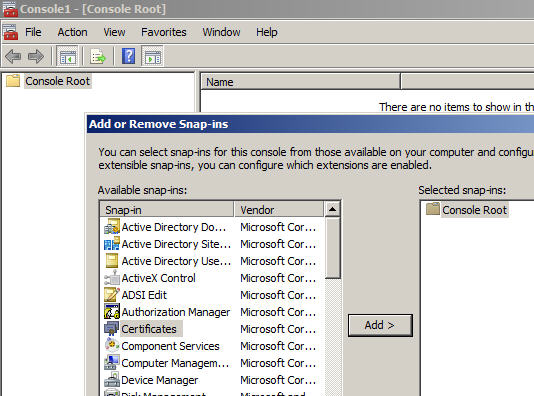Open the Help menu
Viewport: 534px width, 396px height.
pos(267,32)
